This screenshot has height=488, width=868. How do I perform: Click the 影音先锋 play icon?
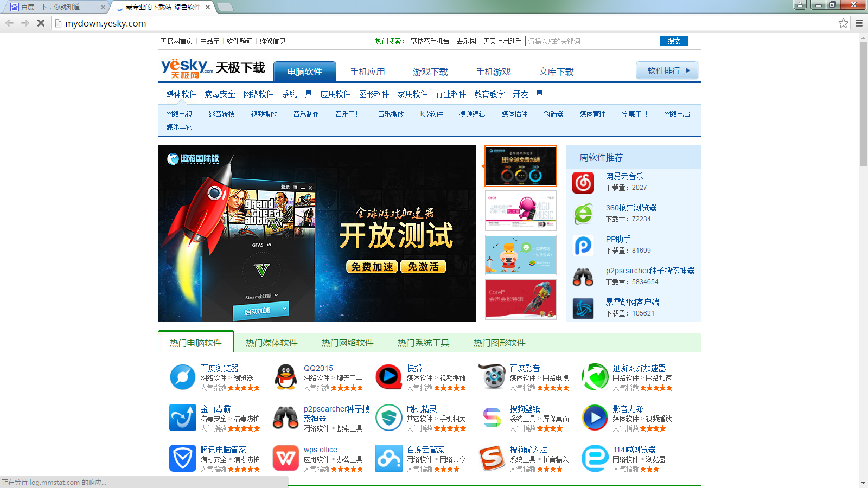click(595, 418)
